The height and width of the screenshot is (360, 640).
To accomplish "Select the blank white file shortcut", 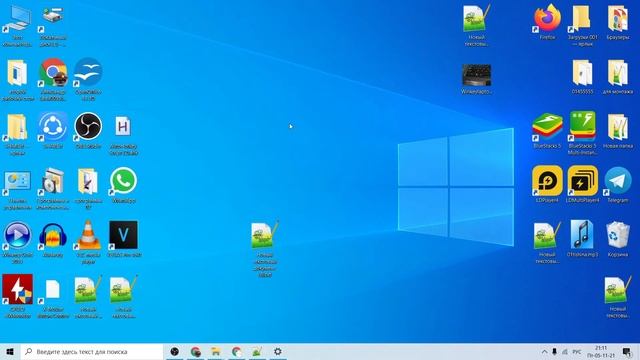I will point(53,290).
